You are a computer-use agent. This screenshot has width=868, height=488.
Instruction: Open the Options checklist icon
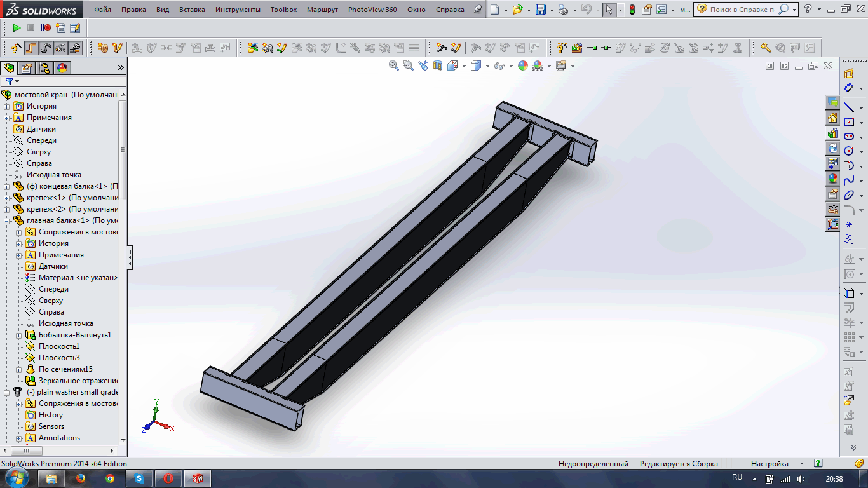pos(661,10)
